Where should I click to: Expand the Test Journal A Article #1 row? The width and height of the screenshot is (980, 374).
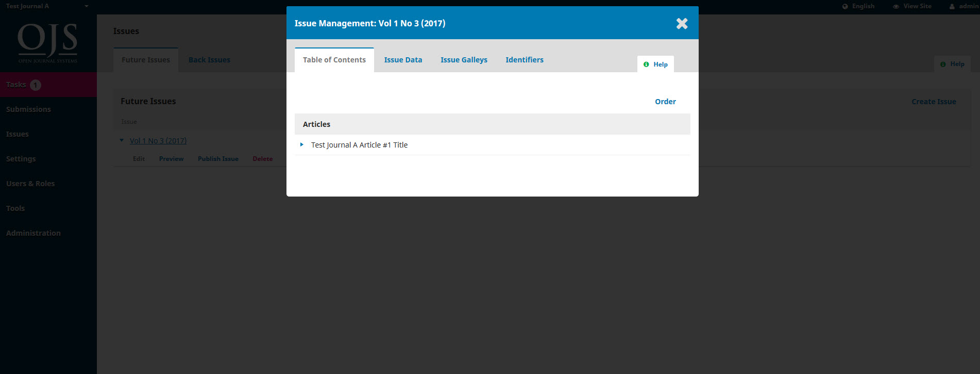point(302,145)
